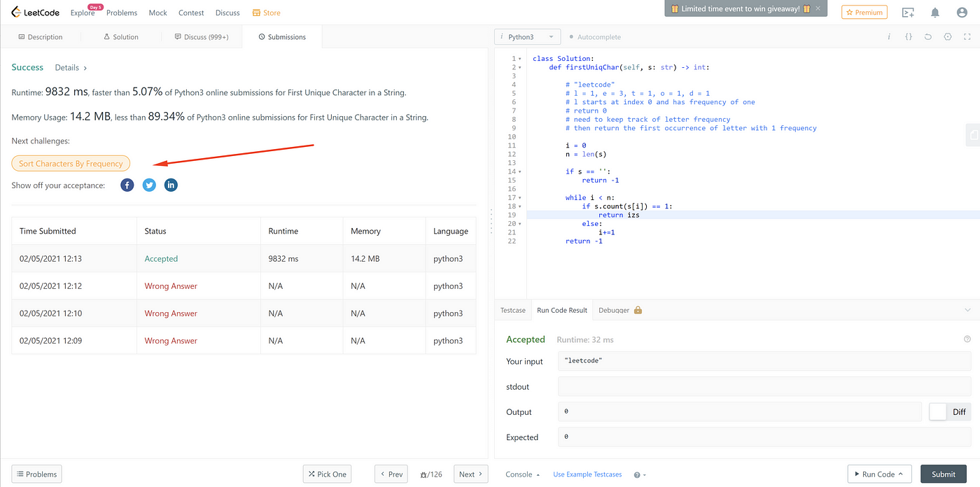This screenshot has height=487, width=980.
Task: Fold code at line 17 arrow
Action: tap(520, 198)
